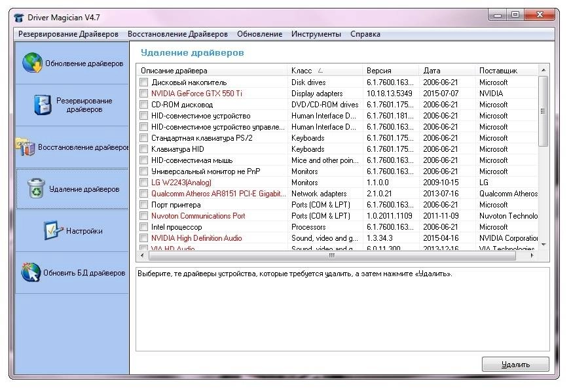Click the Driver Magician hat icon in title bar
This screenshot has height=392, width=571.
click(19, 18)
